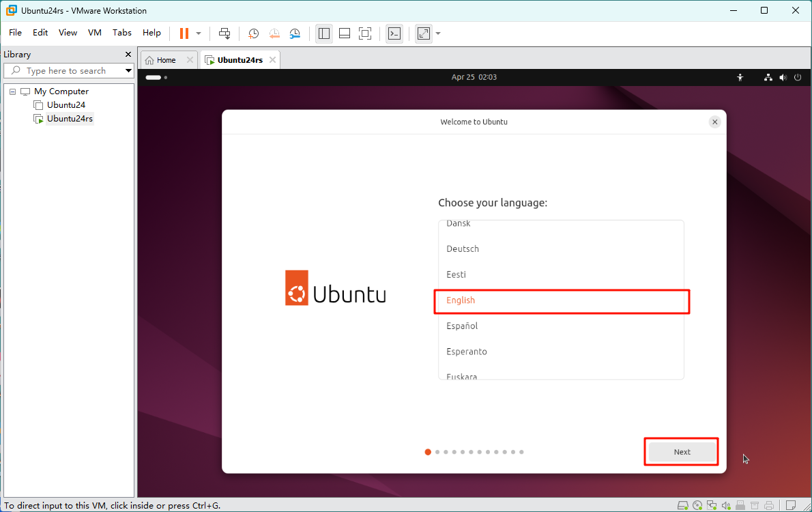Click the Ubuntu logo image

pyautogui.click(x=335, y=288)
